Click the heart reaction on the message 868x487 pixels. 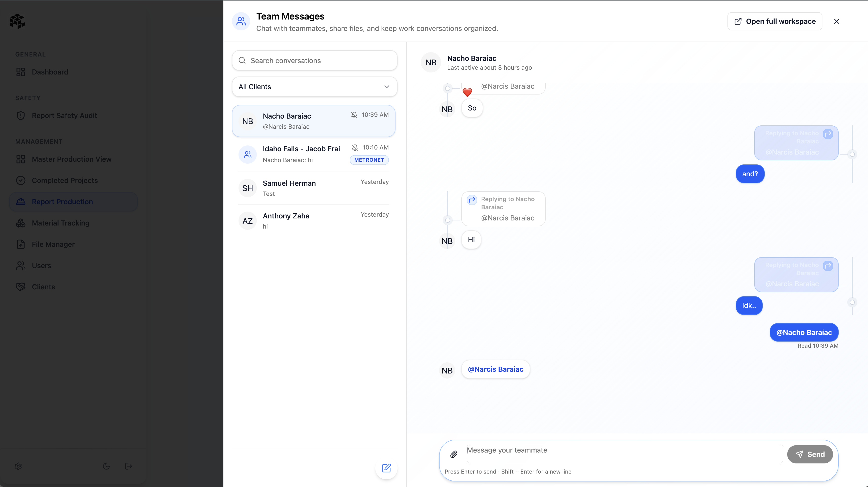(467, 92)
